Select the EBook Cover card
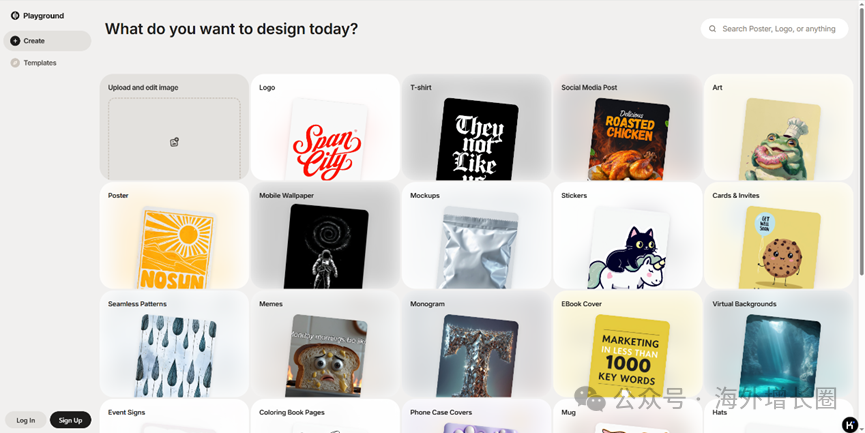This screenshot has width=865, height=433. [628, 344]
